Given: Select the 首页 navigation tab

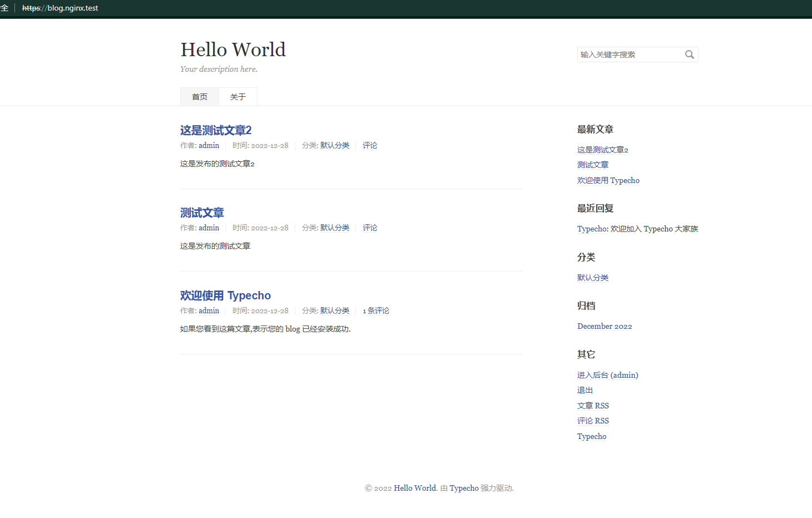Looking at the screenshot, I should tap(200, 97).
